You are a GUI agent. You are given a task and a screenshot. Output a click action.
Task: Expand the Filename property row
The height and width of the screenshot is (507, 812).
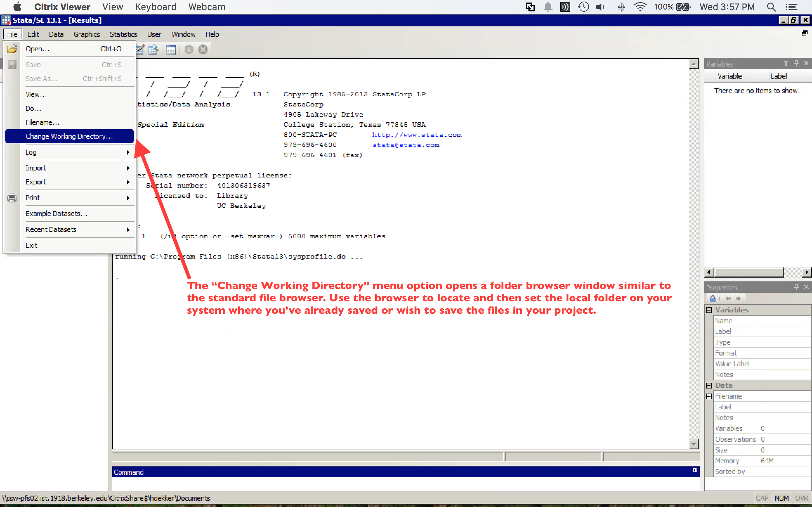click(x=709, y=396)
